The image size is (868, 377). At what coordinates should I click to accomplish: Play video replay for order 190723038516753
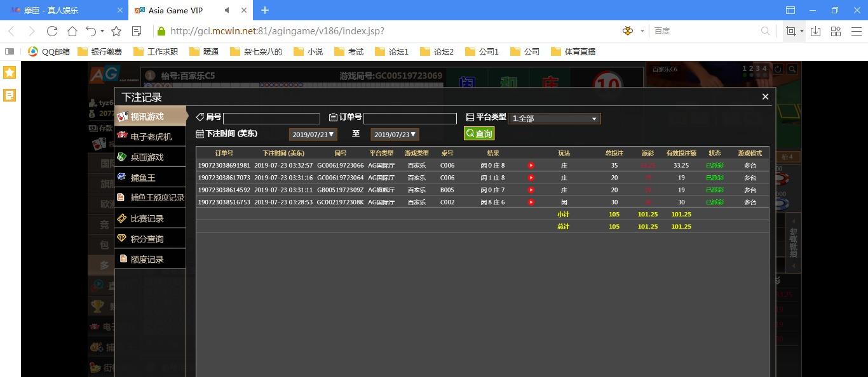pyautogui.click(x=531, y=202)
